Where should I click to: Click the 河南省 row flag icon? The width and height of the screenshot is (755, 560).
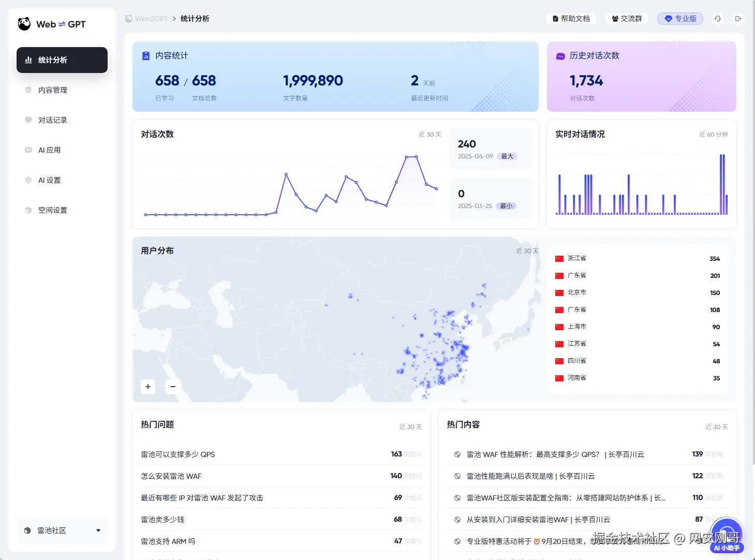(x=559, y=378)
